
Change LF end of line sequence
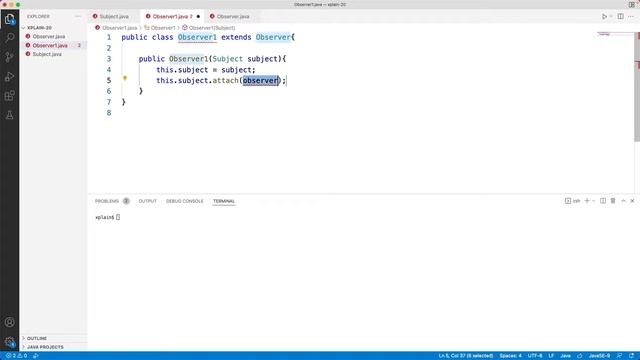551,356
